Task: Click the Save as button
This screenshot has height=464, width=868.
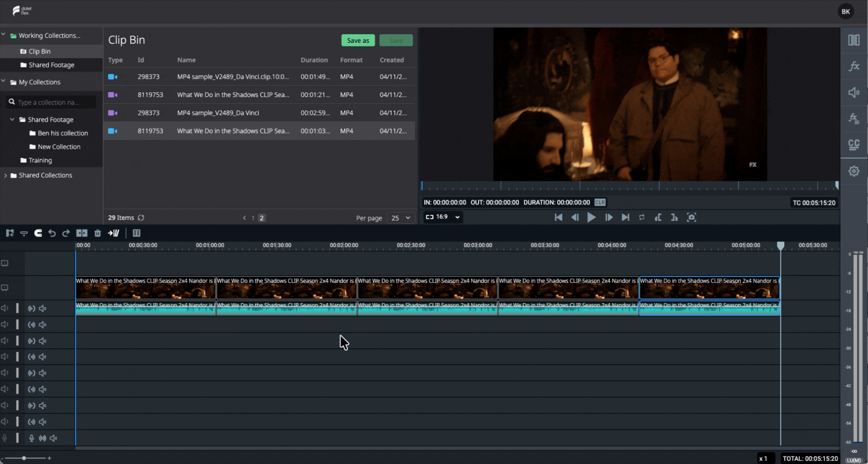Action: pos(358,40)
